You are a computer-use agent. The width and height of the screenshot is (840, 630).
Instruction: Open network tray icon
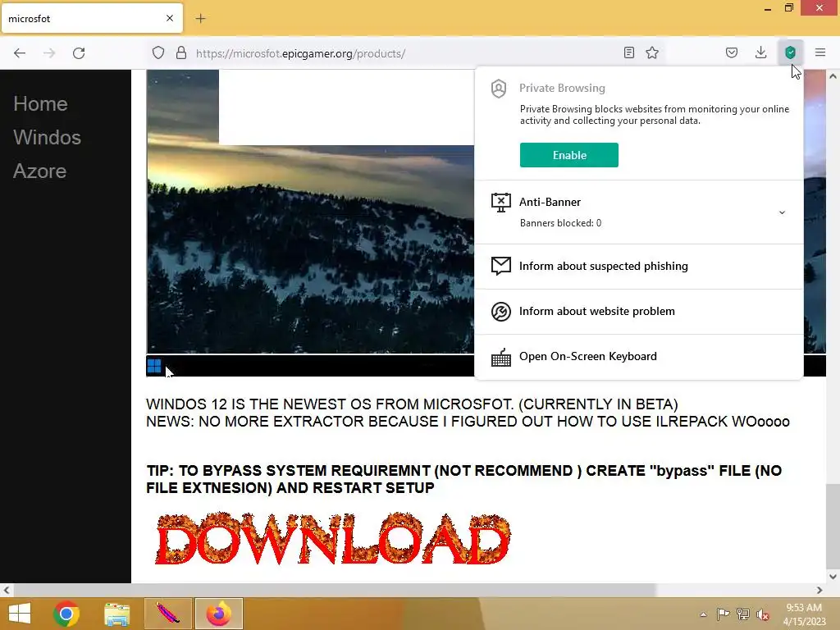pyautogui.click(x=743, y=614)
